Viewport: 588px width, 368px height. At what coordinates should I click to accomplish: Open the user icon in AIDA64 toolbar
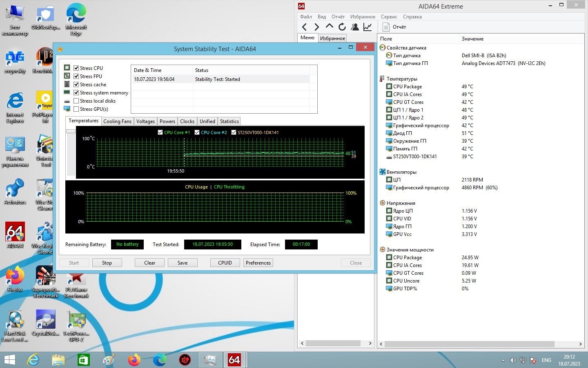click(355, 27)
